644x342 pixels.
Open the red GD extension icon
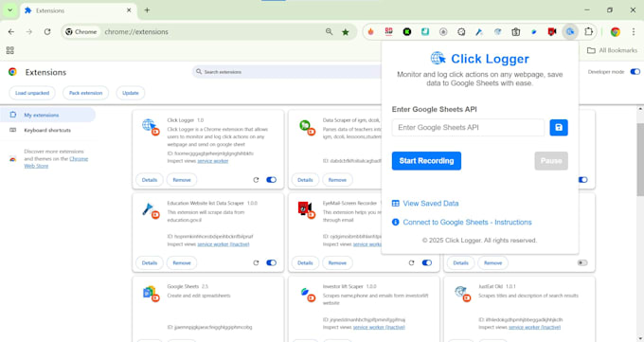point(388,31)
